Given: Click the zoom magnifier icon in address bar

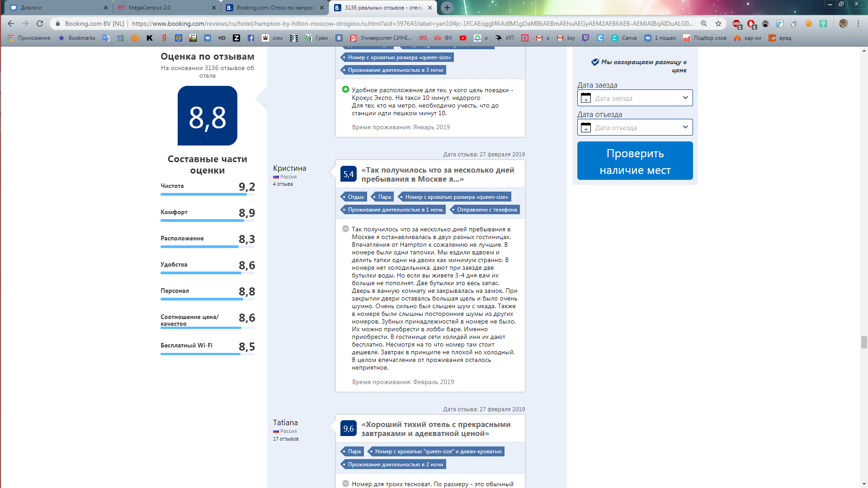Looking at the screenshot, I should [704, 23].
